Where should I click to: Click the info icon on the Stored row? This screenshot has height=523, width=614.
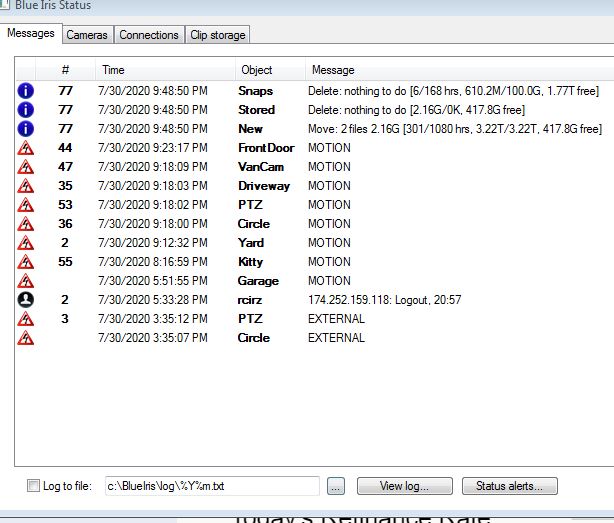[25, 110]
